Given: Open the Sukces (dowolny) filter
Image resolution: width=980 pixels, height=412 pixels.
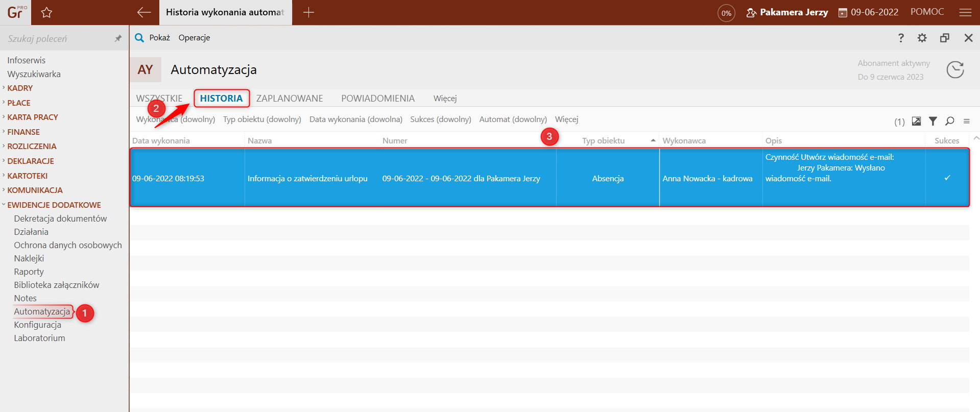Looking at the screenshot, I should 441,119.
